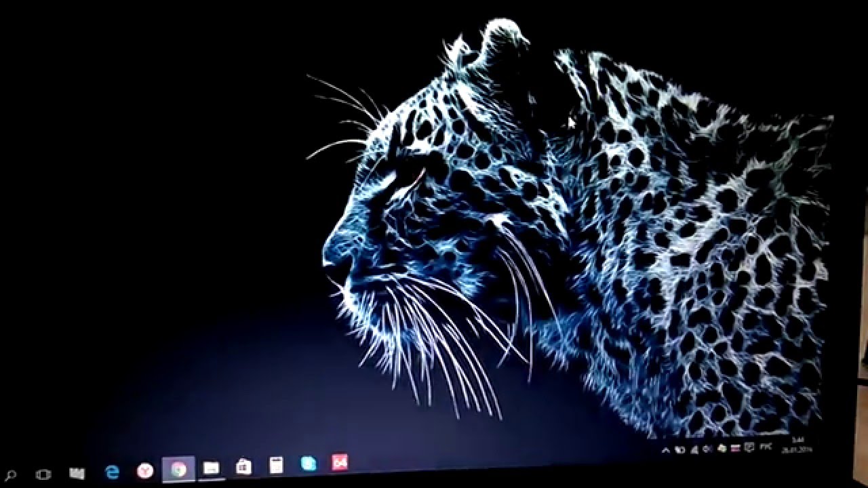Open Task View from the taskbar
868x488 pixels.
[x=43, y=474]
